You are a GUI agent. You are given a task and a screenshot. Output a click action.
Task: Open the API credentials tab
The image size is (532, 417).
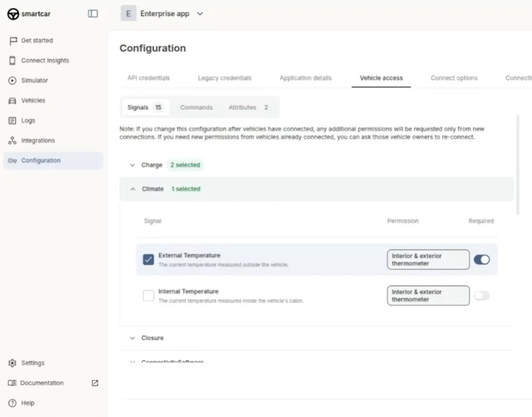148,78
